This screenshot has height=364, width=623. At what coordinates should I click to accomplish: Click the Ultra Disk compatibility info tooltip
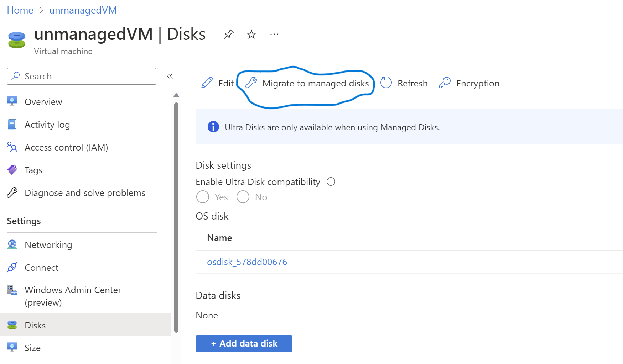pyautogui.click(x=331, y=181)
